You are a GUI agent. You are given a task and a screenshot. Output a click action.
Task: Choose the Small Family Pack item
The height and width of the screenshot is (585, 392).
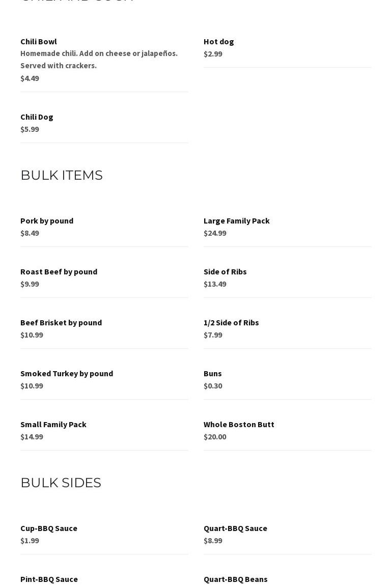click(53, 424)
